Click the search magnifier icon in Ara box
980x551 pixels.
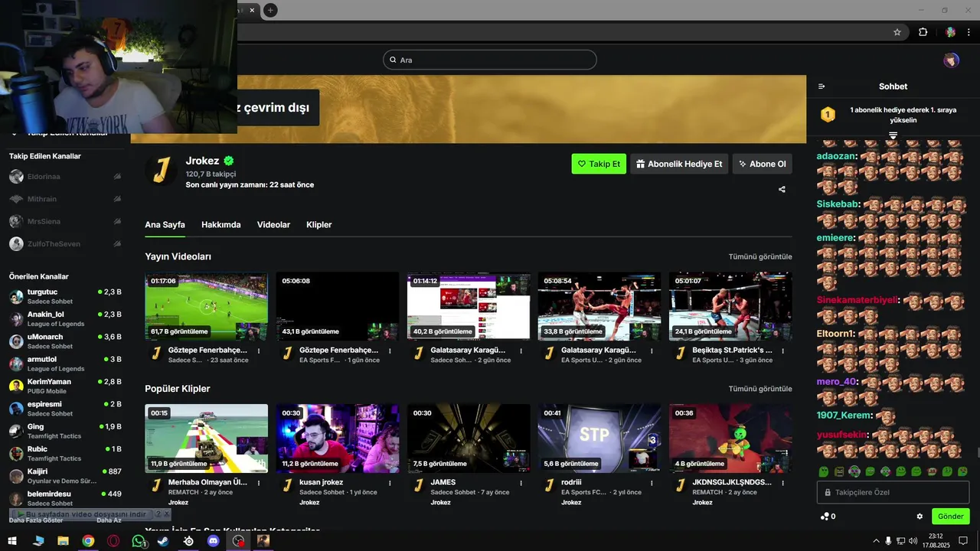393,60
